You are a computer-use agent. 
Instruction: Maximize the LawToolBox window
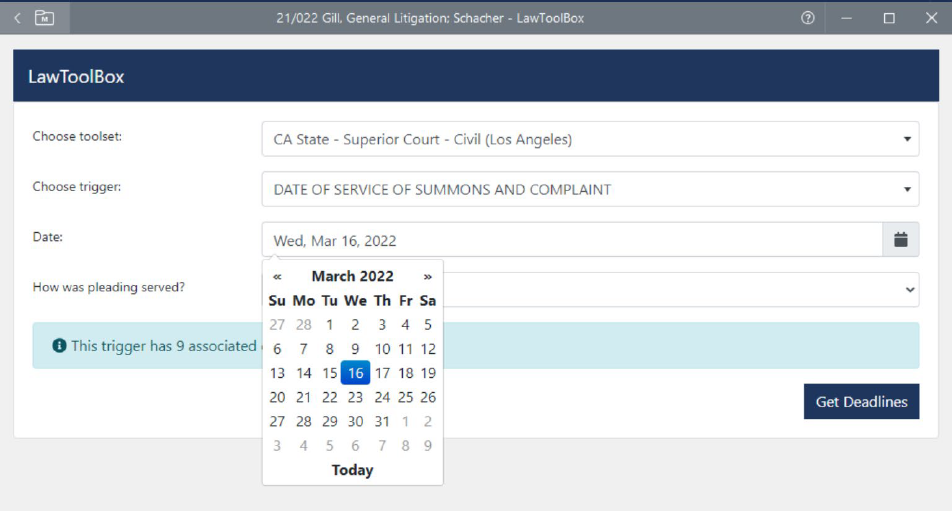click(889, 18)
